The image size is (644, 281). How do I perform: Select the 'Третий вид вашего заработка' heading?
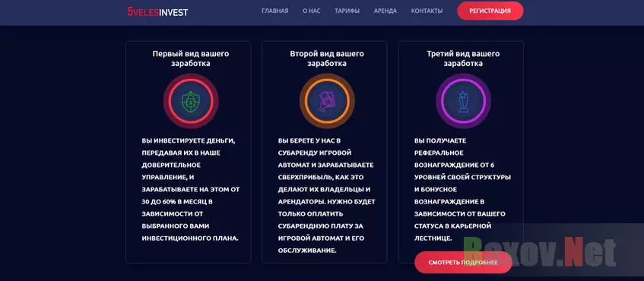click(463, 58)
